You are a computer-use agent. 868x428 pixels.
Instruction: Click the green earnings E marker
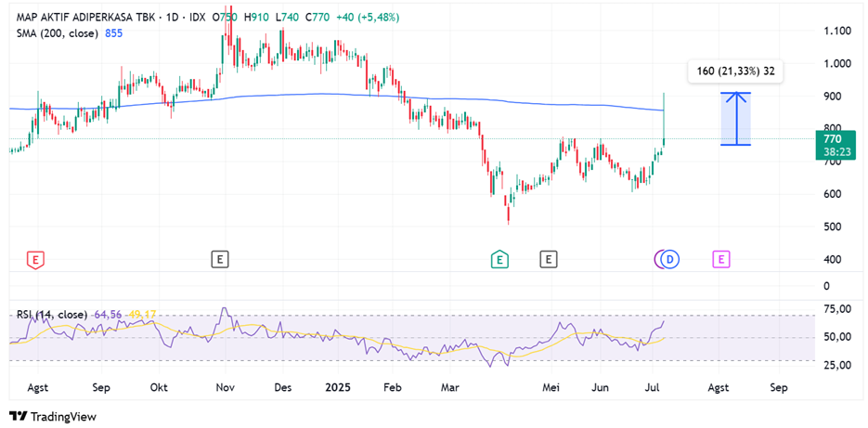tap(500, 259)
